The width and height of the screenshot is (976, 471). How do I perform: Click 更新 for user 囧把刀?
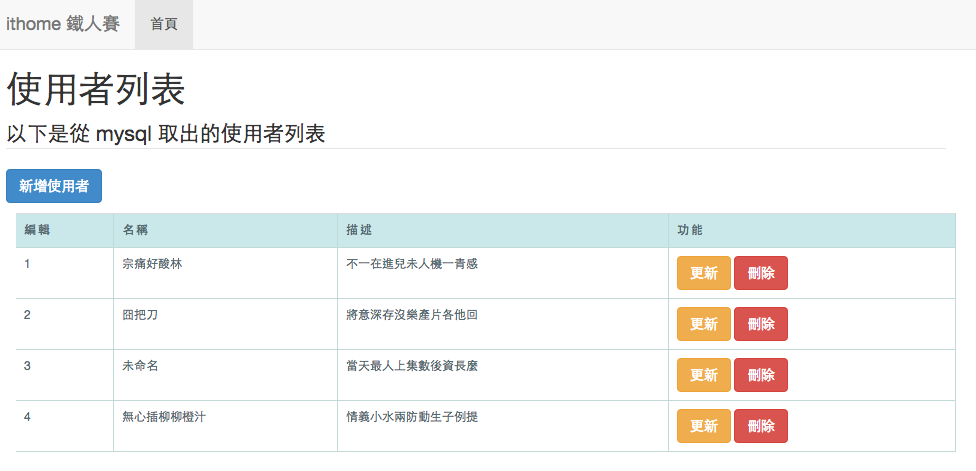(704, 324)
